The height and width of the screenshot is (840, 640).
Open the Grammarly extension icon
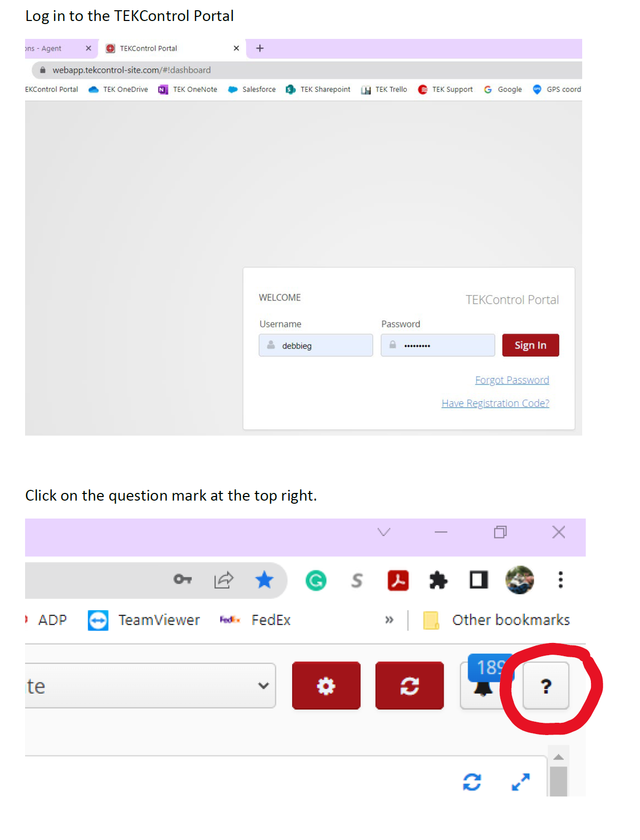click(x=316, y=580)
